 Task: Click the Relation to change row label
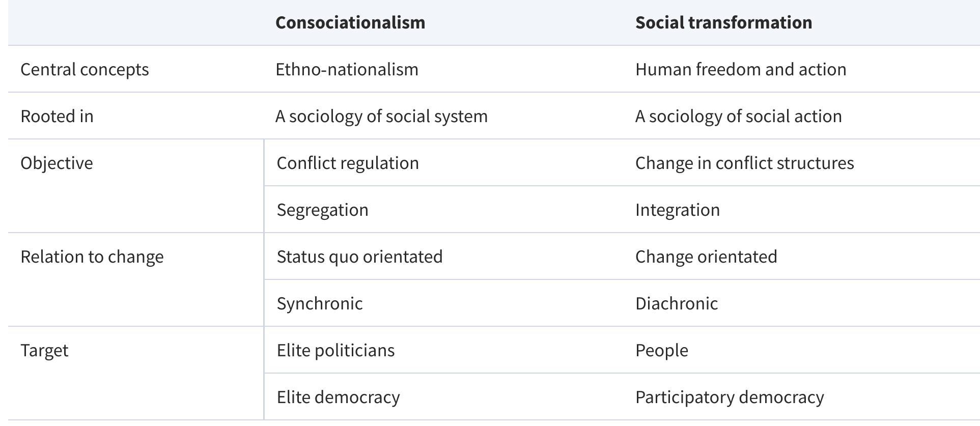(x=92, y=257)
